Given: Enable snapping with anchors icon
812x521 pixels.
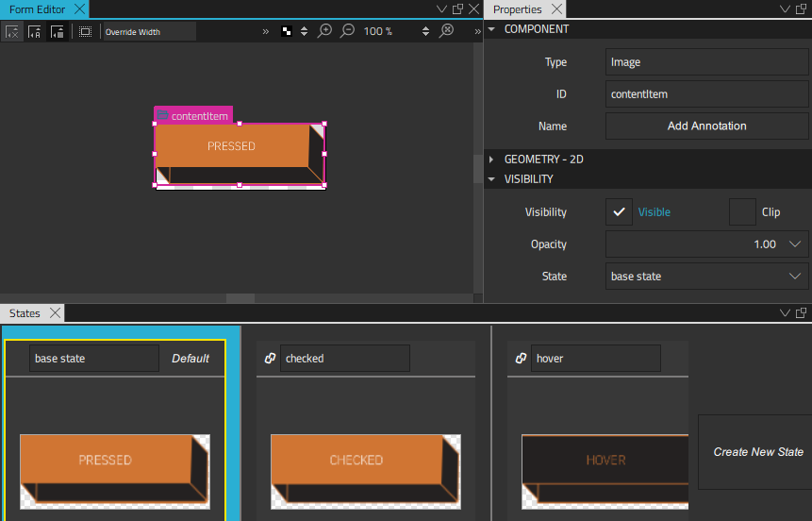Looking at the screenshot, I should pyautogui.click(x=35, y=32).
